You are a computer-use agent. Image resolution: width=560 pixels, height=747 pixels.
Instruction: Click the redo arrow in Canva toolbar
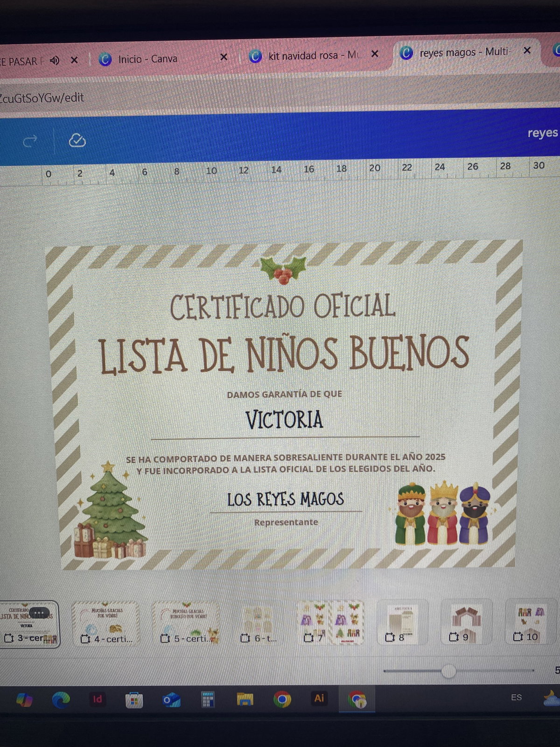30,141
